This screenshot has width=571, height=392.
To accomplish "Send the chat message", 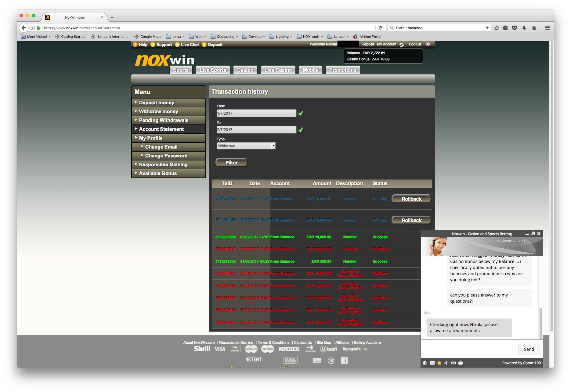I will pos(529,349).
